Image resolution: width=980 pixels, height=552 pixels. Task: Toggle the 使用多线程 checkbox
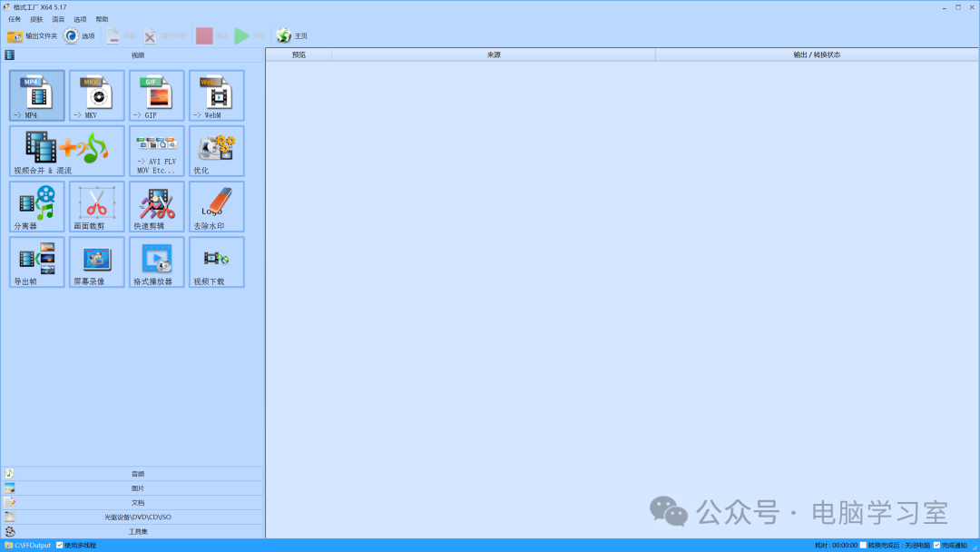(60, 545)
